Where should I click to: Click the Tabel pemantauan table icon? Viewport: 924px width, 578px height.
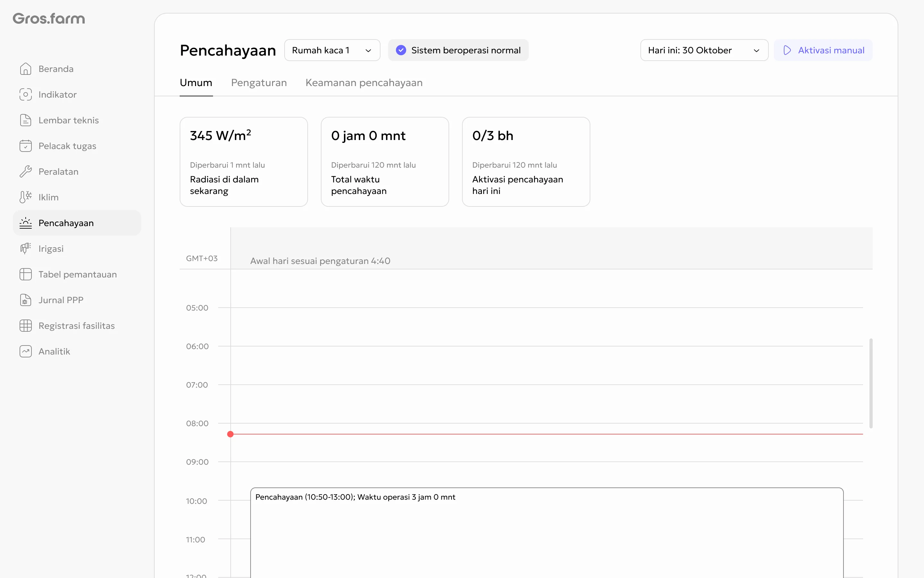click(x=26, y=274)
